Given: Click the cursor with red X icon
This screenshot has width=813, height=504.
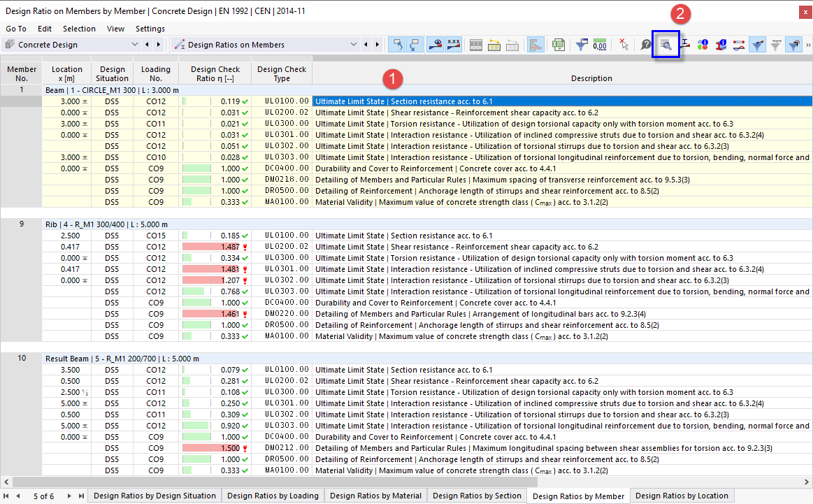Looking at the screenshot, I should click(624, 45).
